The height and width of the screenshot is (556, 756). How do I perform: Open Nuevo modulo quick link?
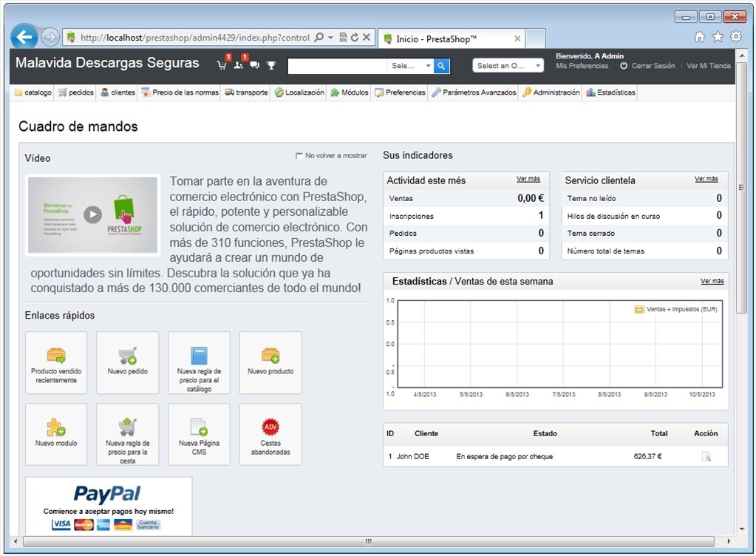(56, 435)
